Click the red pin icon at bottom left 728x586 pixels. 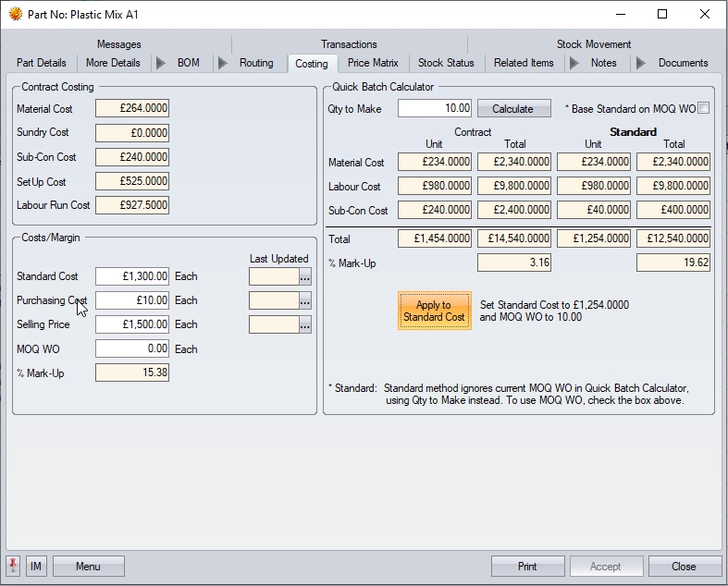click(13, 566)
